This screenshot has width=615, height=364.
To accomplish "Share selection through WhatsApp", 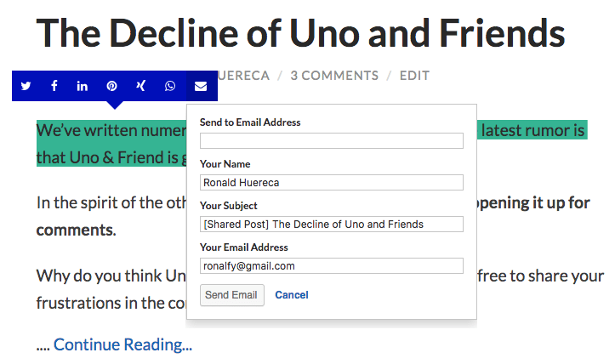I will 170,86.
